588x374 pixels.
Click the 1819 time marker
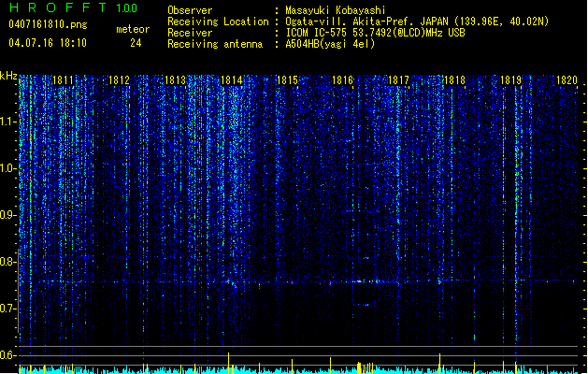pyautogui.click(x=510, y=80)
